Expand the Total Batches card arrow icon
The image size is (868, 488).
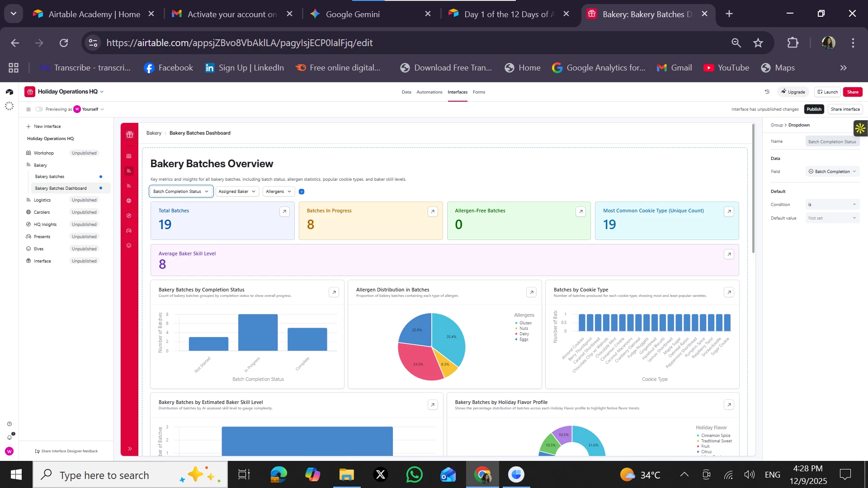[x=284, y=211]
